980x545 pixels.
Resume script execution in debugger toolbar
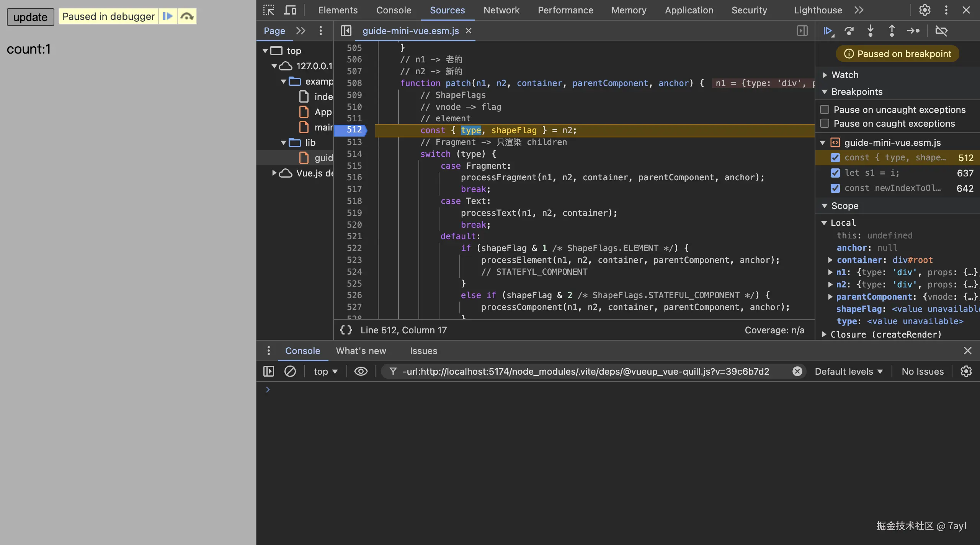tap(828, 31)
